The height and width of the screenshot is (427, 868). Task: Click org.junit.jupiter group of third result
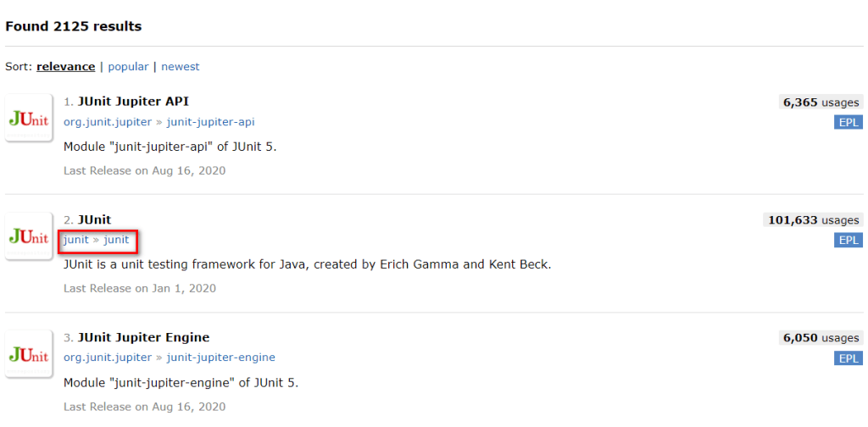click(x=108, y=358)
